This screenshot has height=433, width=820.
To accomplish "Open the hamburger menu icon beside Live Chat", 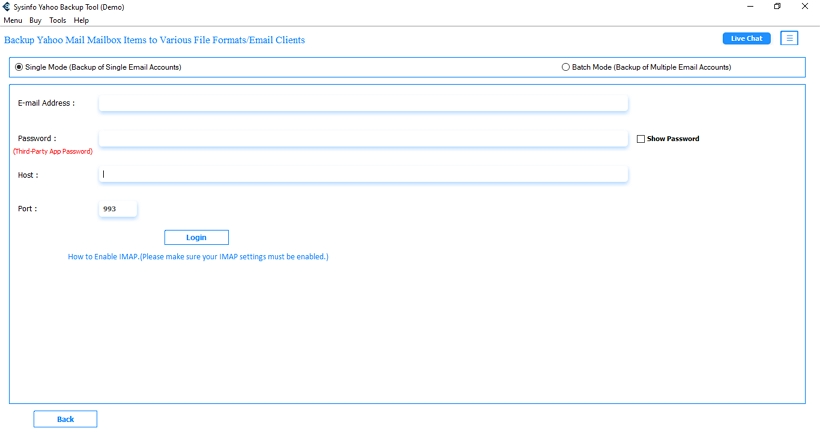I will click(x=789, y=38).
